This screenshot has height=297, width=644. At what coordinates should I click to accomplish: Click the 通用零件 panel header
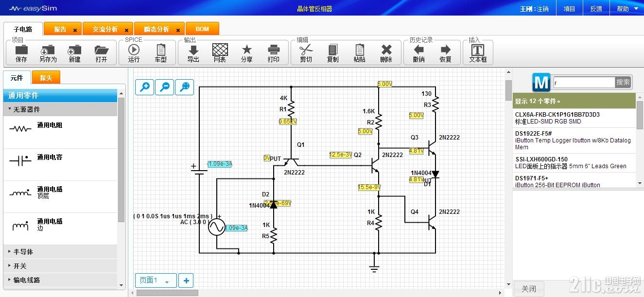point(60,95)
